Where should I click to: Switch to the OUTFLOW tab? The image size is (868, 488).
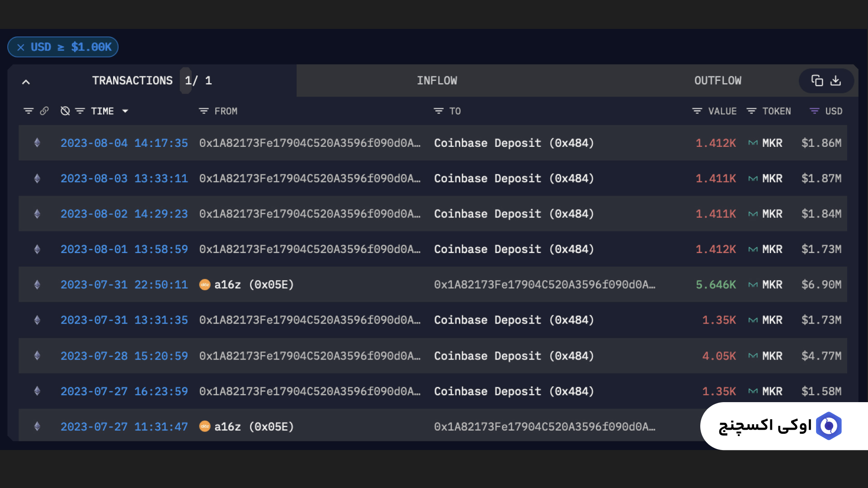coord(717,80)
